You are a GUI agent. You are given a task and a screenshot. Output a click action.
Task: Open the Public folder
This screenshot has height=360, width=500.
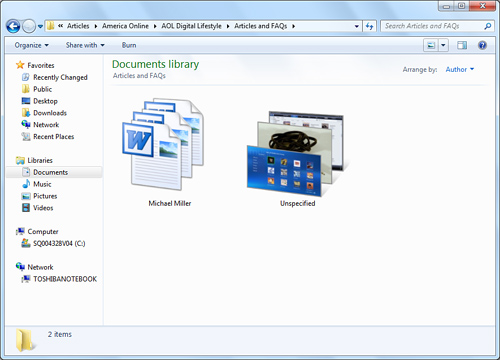(x=43, y=89)
